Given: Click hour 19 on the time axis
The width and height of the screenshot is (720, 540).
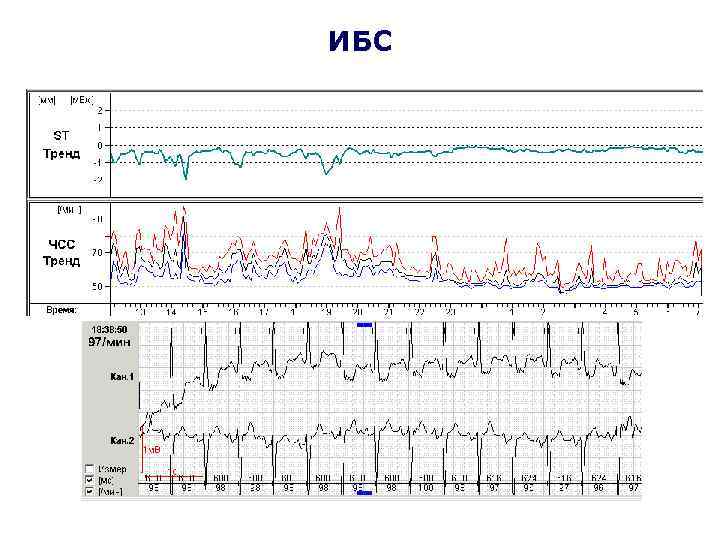Looking at the screenshot, I should coord(326,313).
